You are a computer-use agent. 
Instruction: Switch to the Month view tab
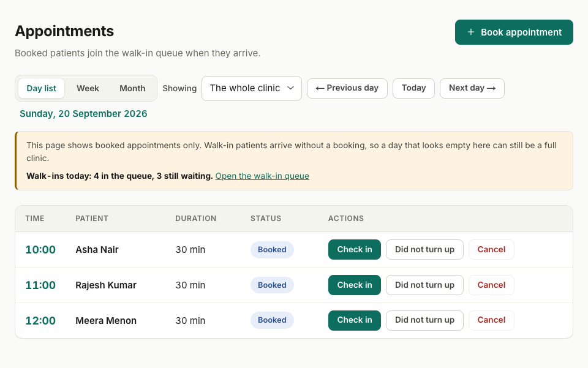pos(132,88)
